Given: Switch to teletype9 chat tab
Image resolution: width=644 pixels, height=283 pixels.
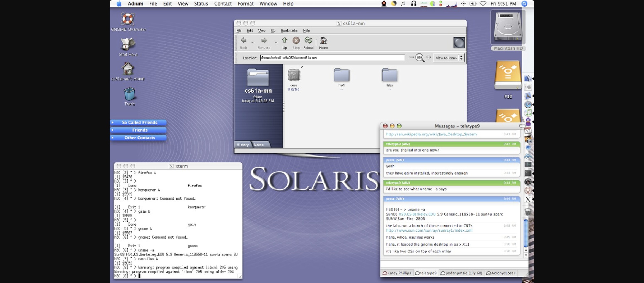Looking at the screenshot, I should (426, 273).
